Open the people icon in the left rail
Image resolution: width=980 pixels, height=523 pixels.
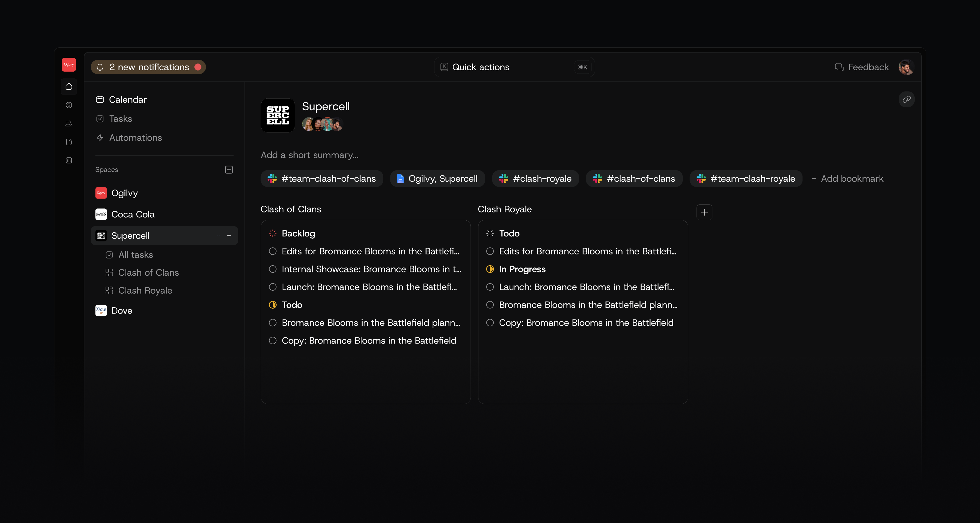69,124
